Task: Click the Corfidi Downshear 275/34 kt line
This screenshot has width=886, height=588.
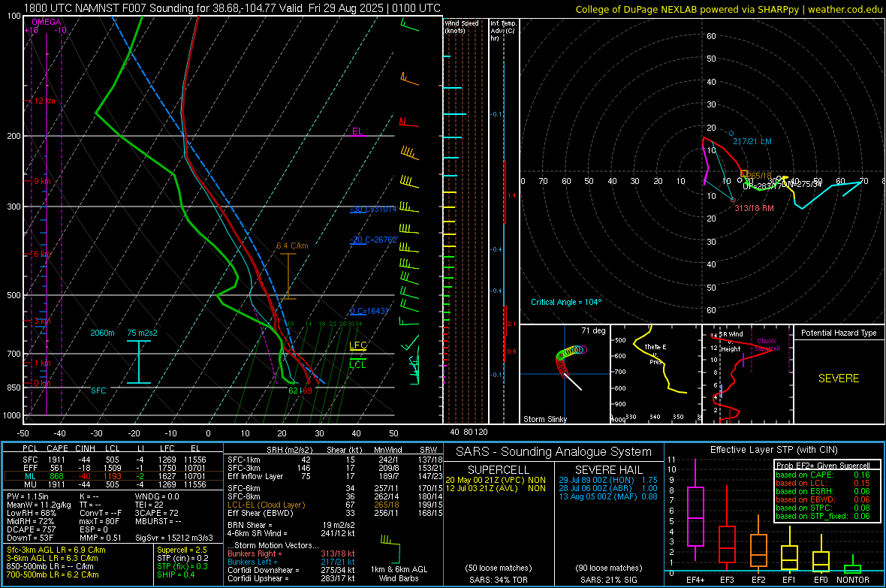Action: [x=291, y=571]
